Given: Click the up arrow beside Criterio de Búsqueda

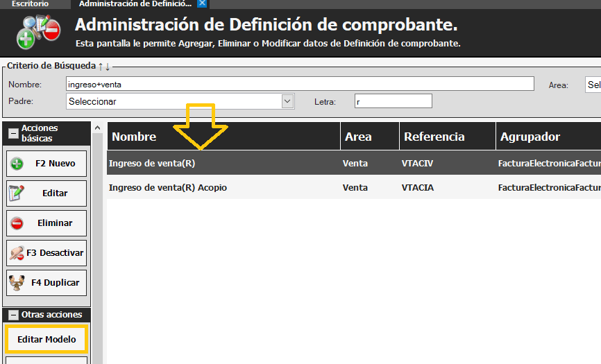Looking at the screenshot, I should (x=101, y=66).
